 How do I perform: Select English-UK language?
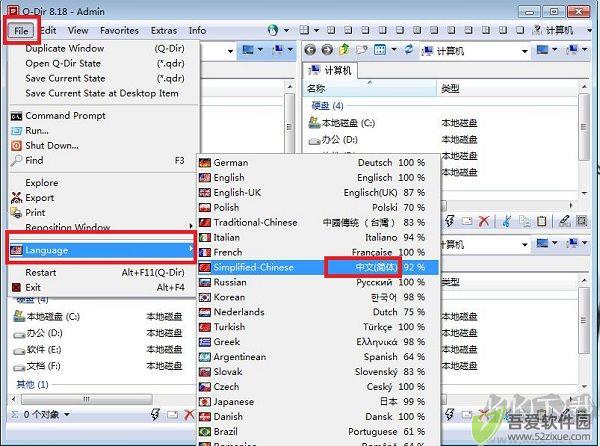tap(318, 192)
